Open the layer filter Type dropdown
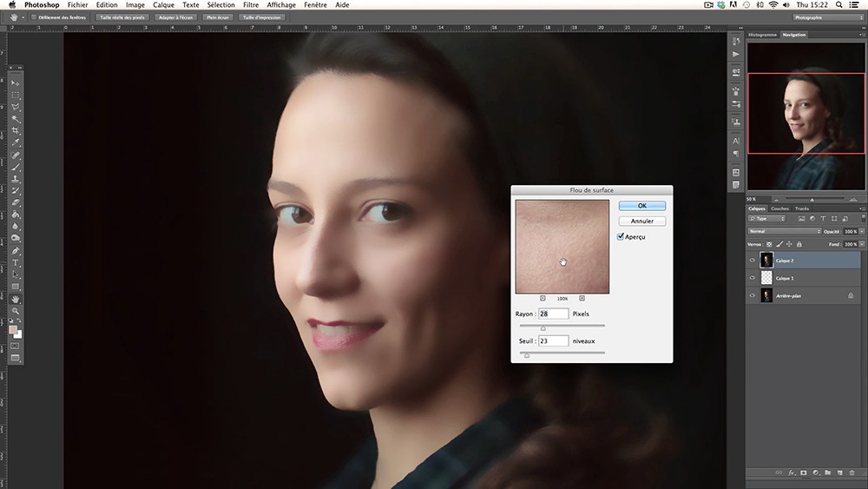 [766, 219]
